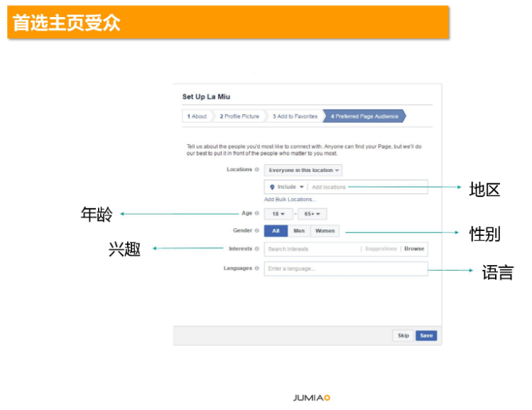This screenshot has width=532, height=410.
Task: Open the Everyone in this location dropdown
Action: point(303,170)
